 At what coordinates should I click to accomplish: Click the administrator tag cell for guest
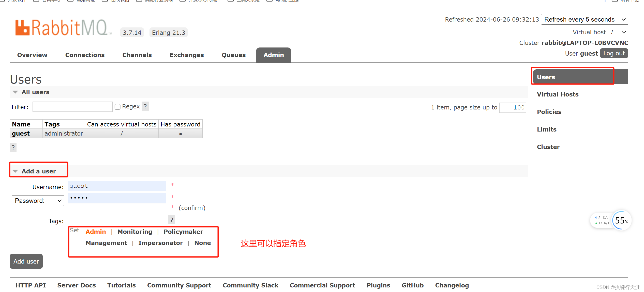(x=64, y=134)
